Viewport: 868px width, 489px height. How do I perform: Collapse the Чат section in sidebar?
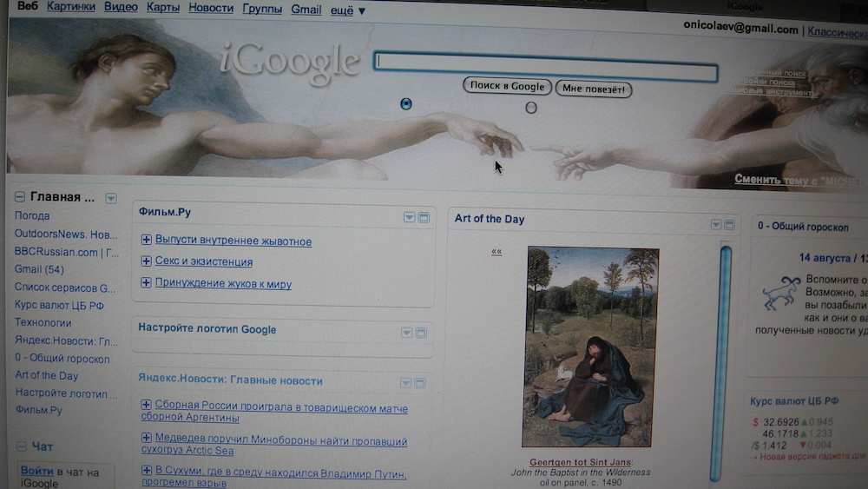coord(21,446)
